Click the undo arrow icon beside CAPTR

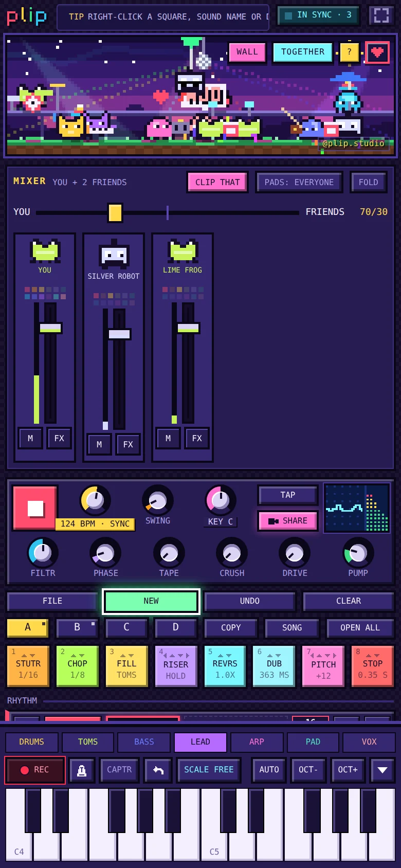[158, 770]
